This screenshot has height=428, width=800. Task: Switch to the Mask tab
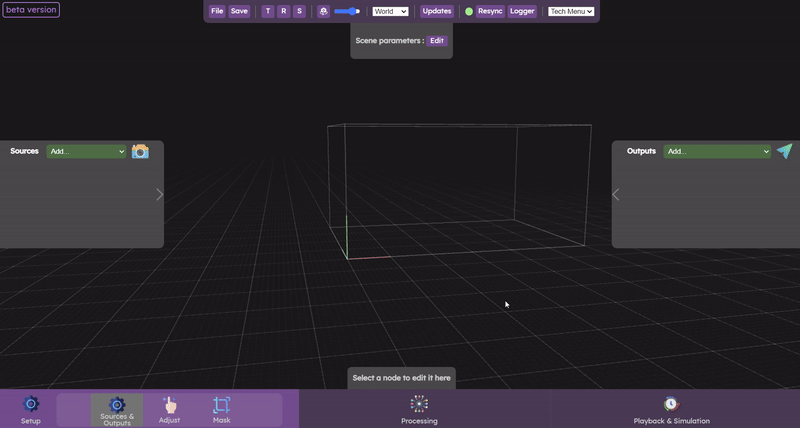(221, 410)
